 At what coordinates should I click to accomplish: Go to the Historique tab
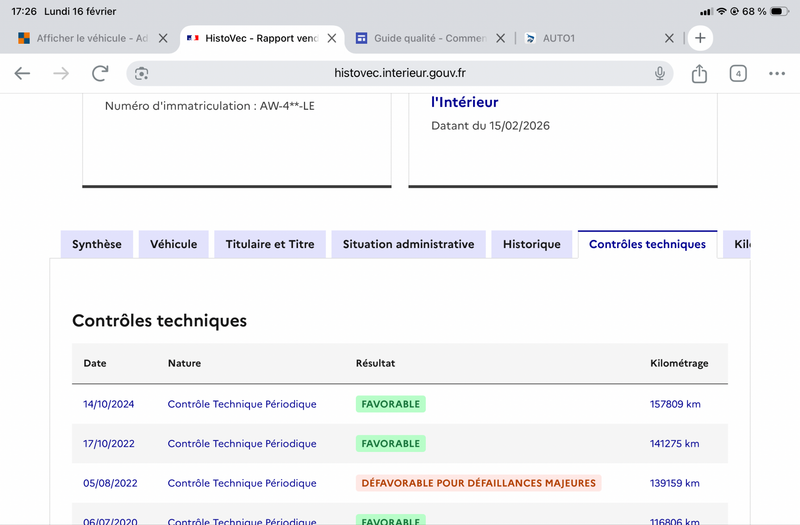point(531,244)
